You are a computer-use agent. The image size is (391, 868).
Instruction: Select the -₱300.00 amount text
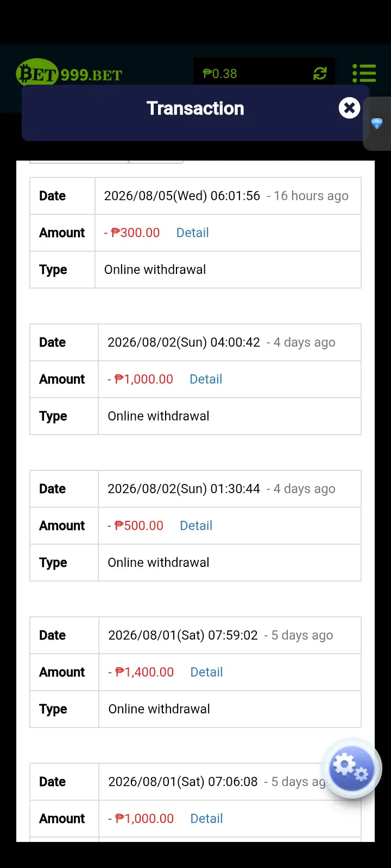(132, 233)
